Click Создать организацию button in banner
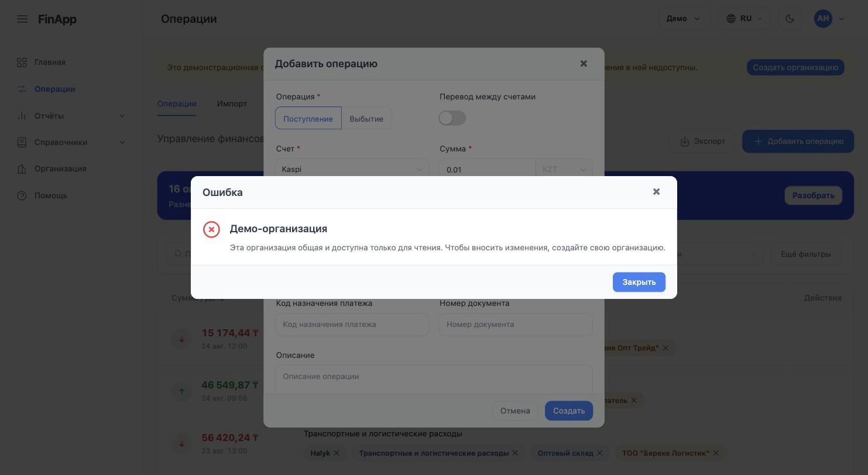Screen dimensions: 868x475 coord(795,67)
